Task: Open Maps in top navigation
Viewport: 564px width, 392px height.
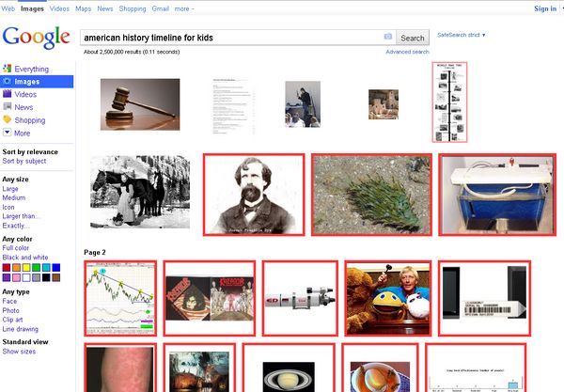Action: click(x=83, y=8)
